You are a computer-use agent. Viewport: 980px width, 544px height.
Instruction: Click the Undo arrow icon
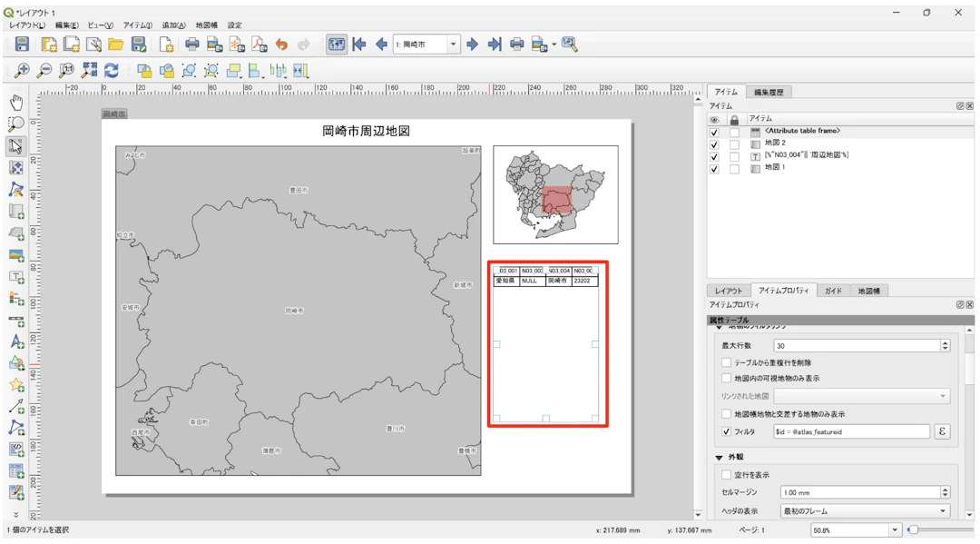click(x=281, y=45)
